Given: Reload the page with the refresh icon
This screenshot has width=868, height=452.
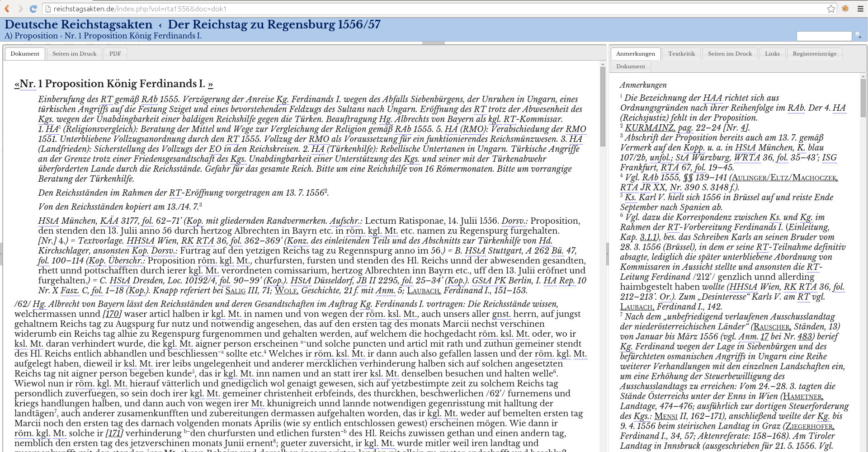Looking at the screenshot, I should tap(33, 9).
